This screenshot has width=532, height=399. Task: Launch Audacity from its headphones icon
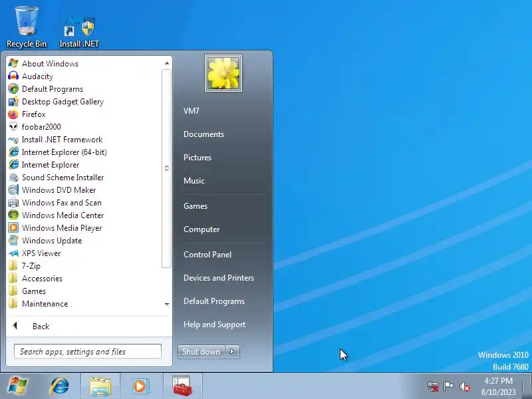tap(13, 76)
